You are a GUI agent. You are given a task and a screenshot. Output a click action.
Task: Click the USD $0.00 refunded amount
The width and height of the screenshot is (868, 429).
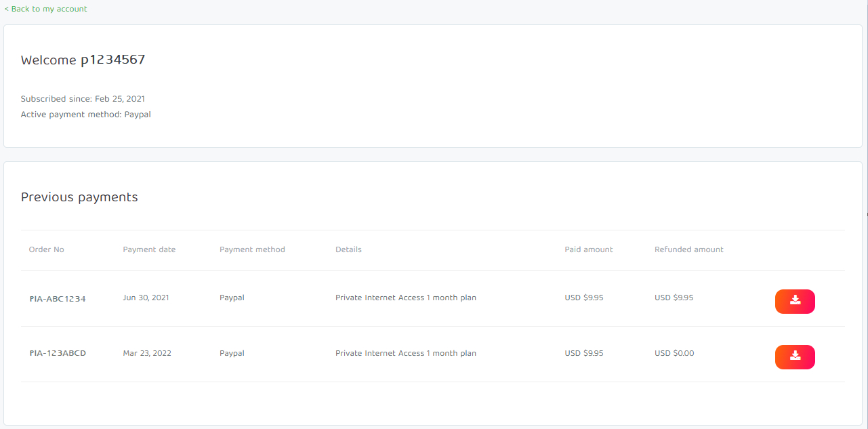[674, 353]
